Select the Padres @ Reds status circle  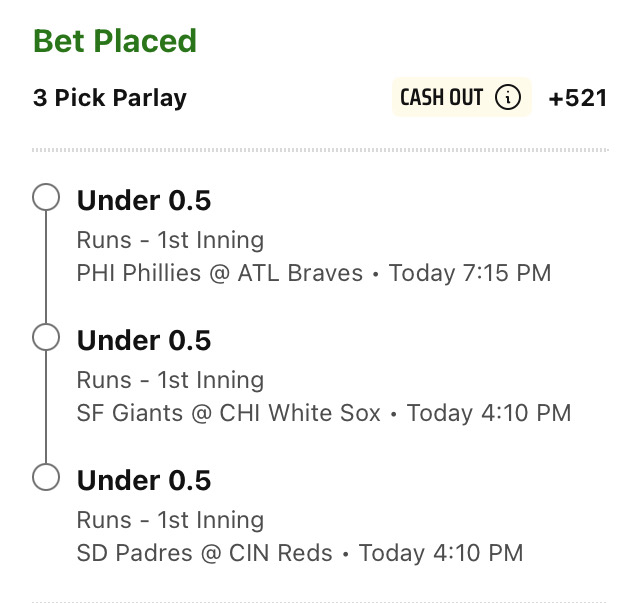[46, 477]
